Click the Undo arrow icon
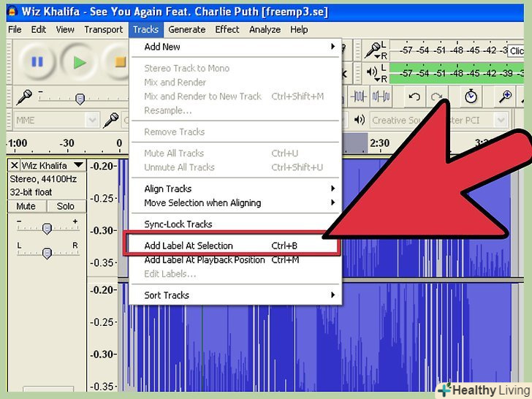The height and width of the screenshot is (399, 532). click(x=414, y=96)
